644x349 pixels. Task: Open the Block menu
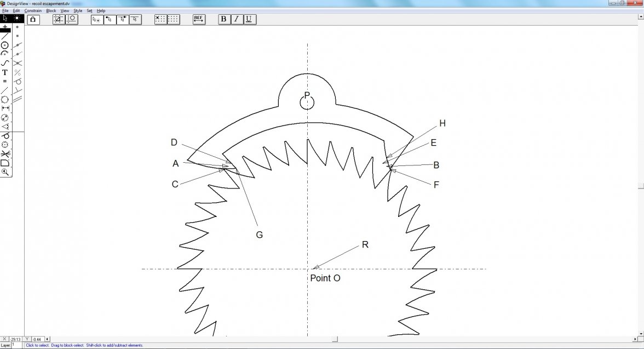(51, 10)
